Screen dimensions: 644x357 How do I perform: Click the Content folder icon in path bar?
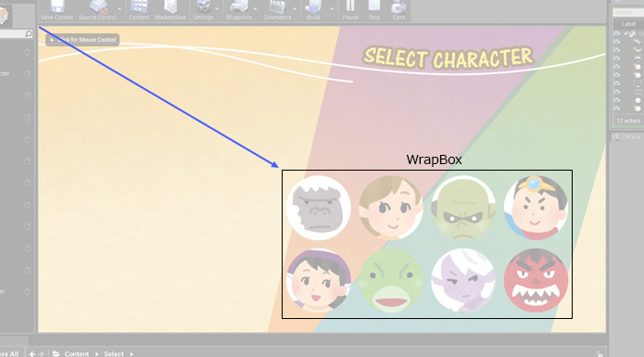click(x=57, y=353)
